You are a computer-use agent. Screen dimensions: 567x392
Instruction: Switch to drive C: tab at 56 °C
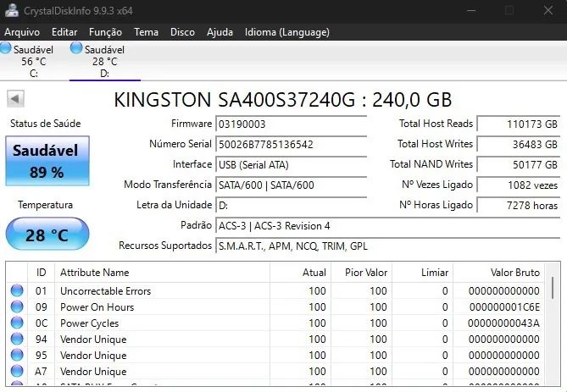coord(33,60)
